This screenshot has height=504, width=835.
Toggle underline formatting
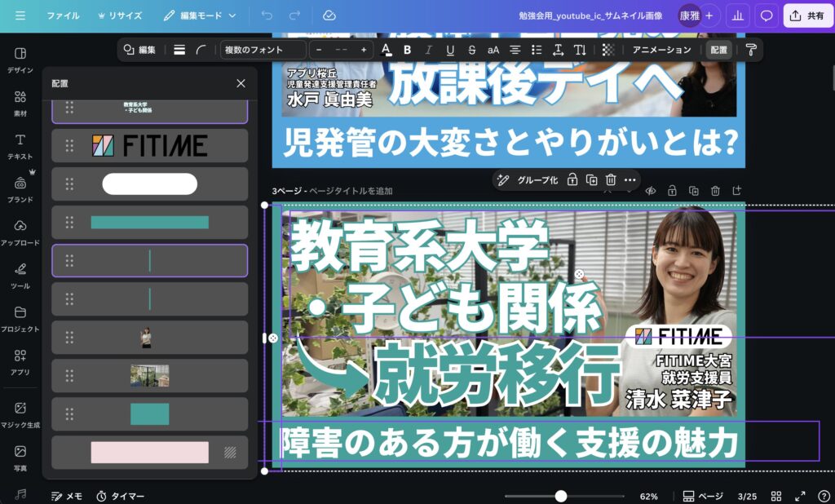tap(450, 50)
